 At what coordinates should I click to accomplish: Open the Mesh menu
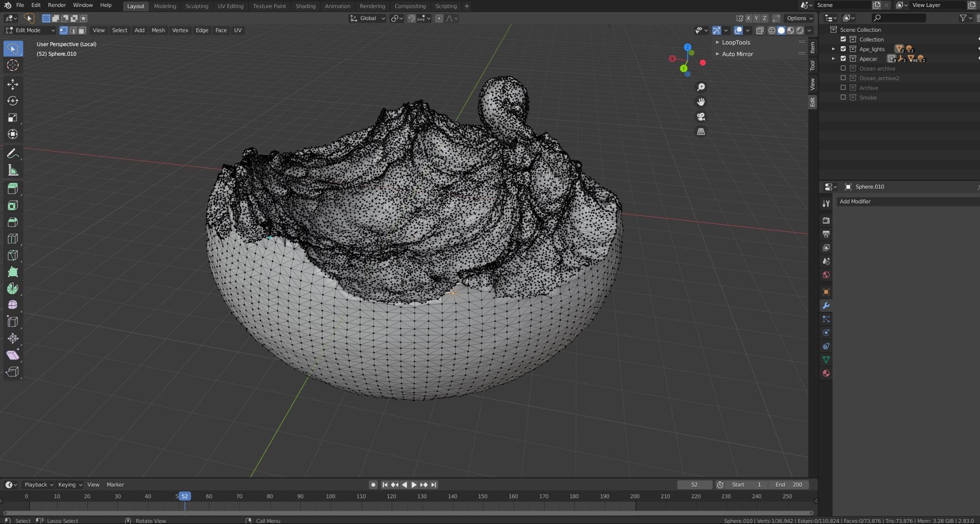(158, 30)
